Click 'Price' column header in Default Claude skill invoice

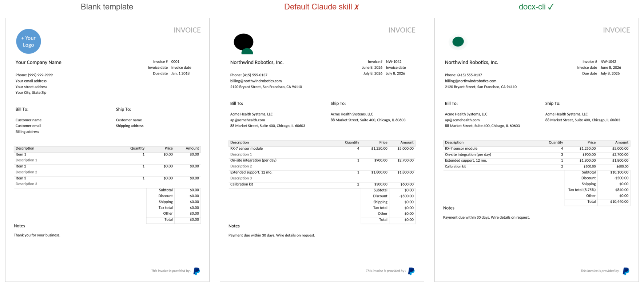[x=383, y=143]
